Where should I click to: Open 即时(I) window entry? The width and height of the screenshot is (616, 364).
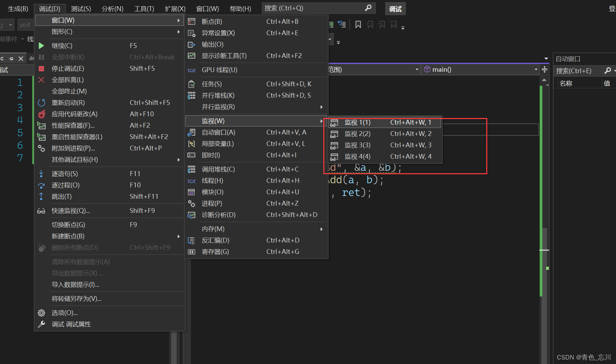(x=256, y=155)
